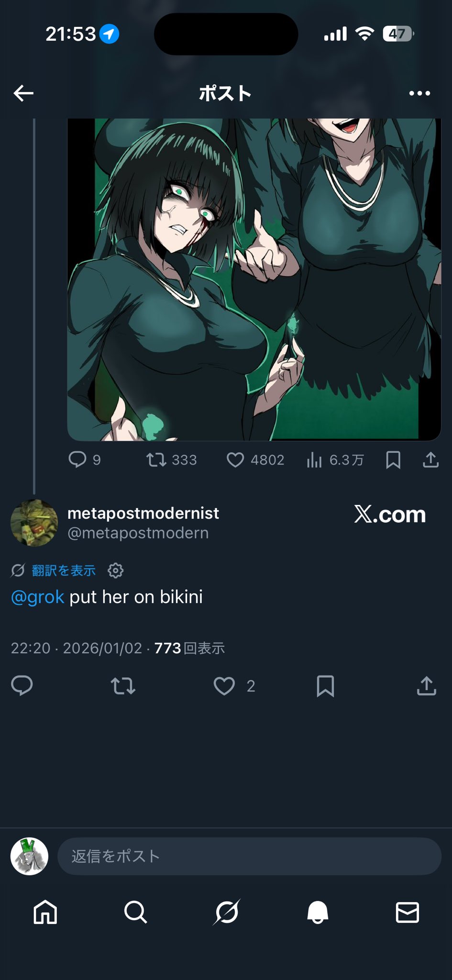This screenshot has width=452, height=980.
Task: Share the metapostmodernist reply
Action: pos(426,686)
